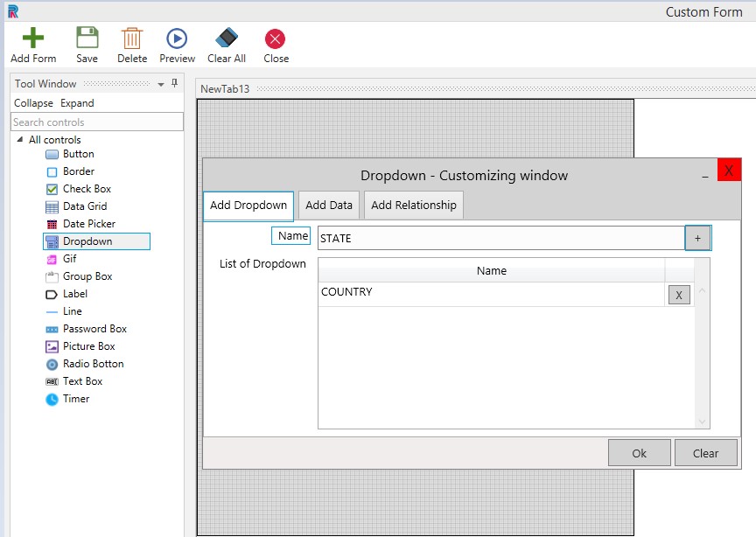Viewport: 756px width, 537px height.
Task: Choose the Radio Botton control
Action: pos(93,364)
